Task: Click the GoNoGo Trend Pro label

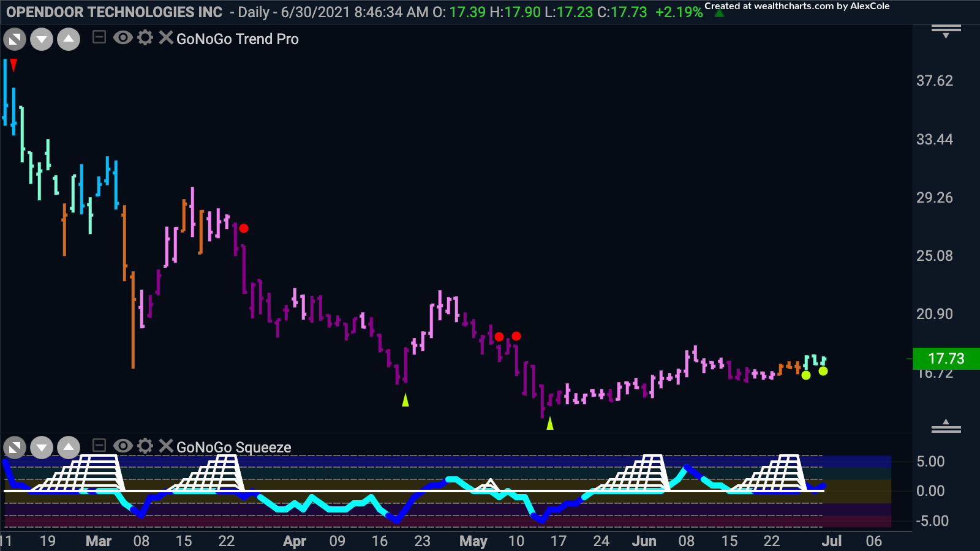Action: (x=238, y=39)
